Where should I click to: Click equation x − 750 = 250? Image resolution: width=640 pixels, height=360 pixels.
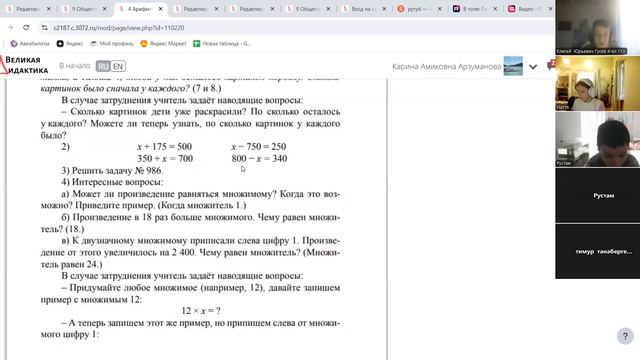coord(259,147)
